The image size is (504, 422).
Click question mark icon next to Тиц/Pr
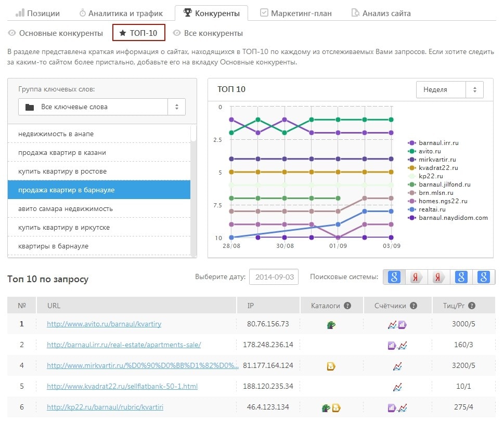click(471, 306)
